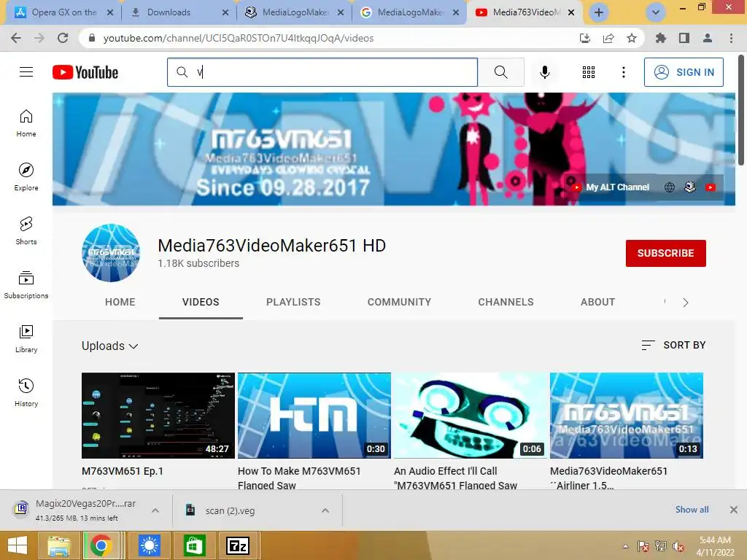Image resolution: width=747 pixels, height=560 pixels.
Task: Open Explore in YouTube sidebar
Action: click(26, 176)
